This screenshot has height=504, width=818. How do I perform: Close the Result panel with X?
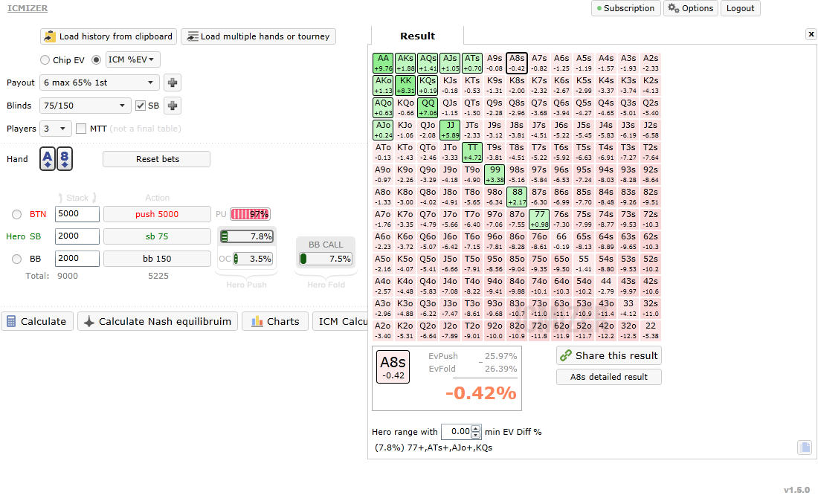point(811,34)
